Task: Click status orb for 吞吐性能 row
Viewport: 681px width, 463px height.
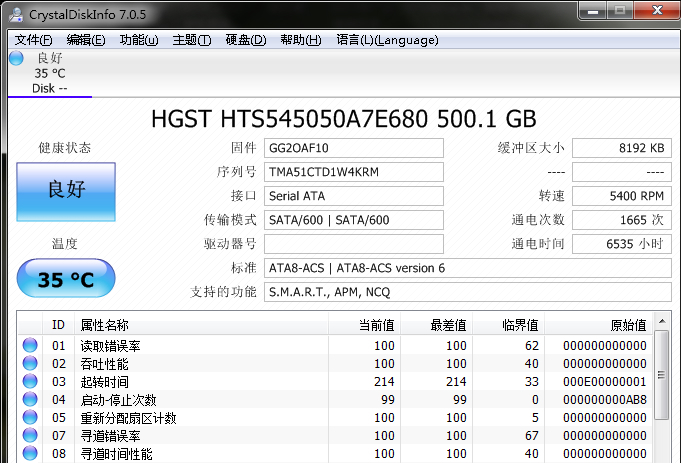Action: tap(30, 364)
